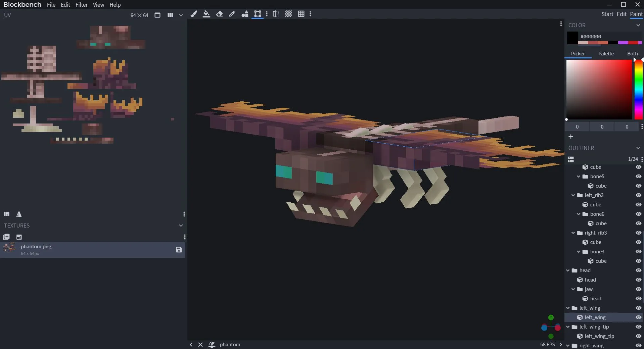Click the UV checkered grid view icon

(170, 15)
